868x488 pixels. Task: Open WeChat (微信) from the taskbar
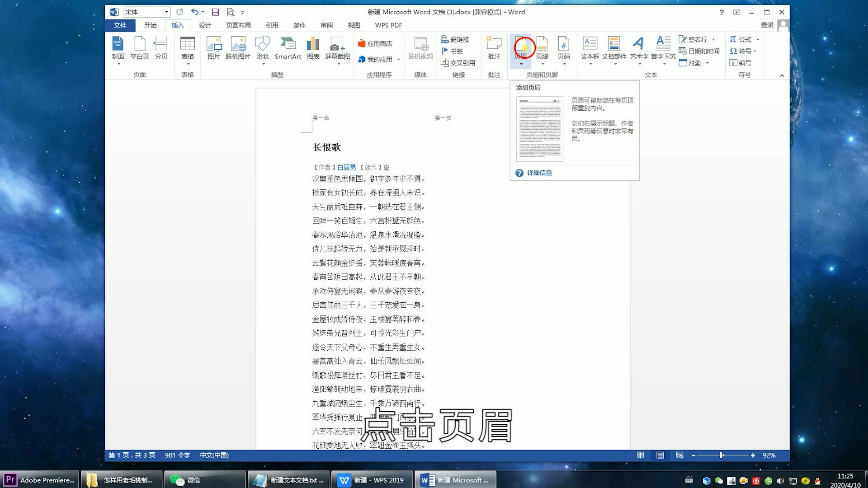click(205, 480)
